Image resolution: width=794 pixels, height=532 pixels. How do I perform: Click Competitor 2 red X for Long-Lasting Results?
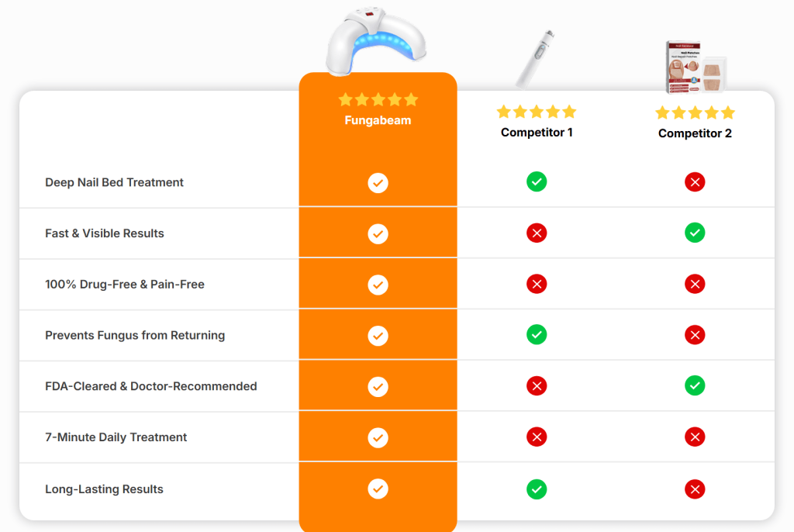(x=695, y=489)
